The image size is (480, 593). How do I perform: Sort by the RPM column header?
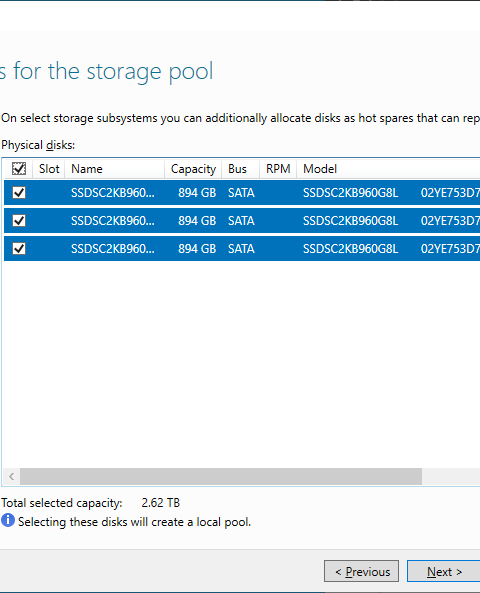(278, 169)
